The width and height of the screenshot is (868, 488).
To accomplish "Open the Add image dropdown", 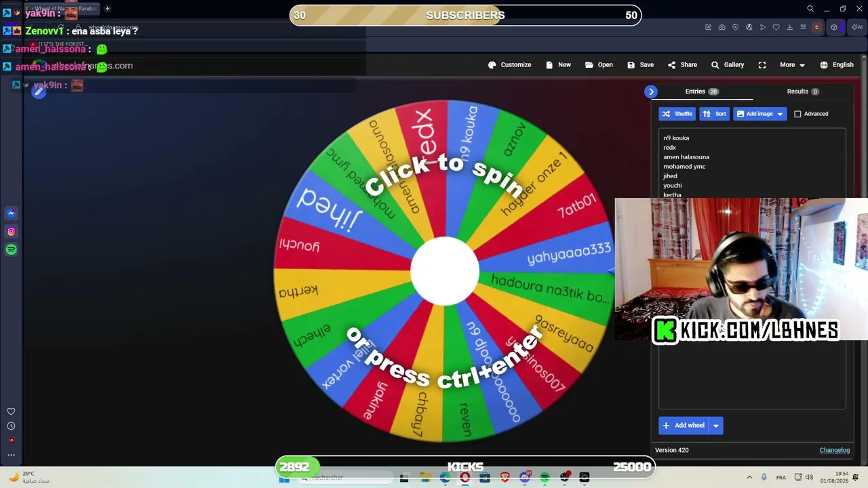I will 759,114.
